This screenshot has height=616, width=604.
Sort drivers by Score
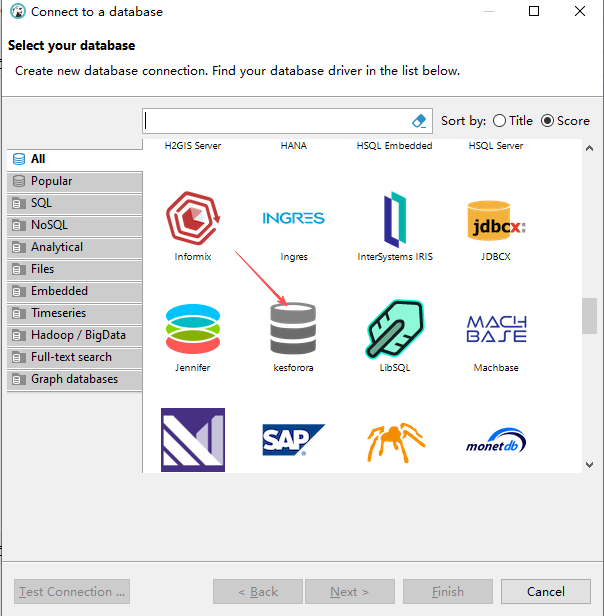tap(565, 121)
